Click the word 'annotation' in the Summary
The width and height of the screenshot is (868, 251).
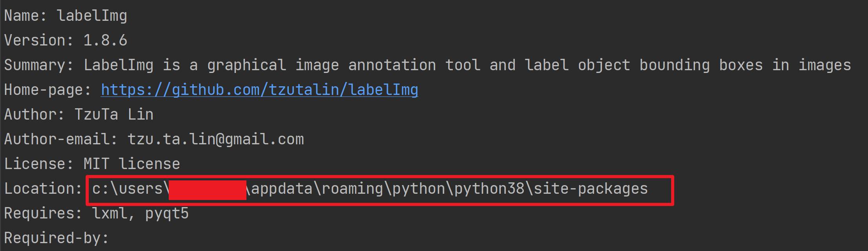(392, 65)
